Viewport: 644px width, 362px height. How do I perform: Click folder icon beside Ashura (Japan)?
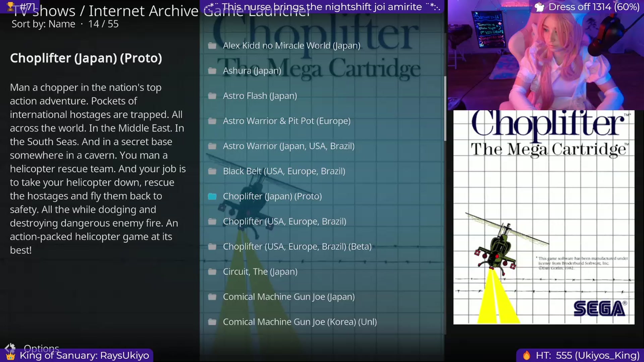pyautogui.click(x=212, y=71)
